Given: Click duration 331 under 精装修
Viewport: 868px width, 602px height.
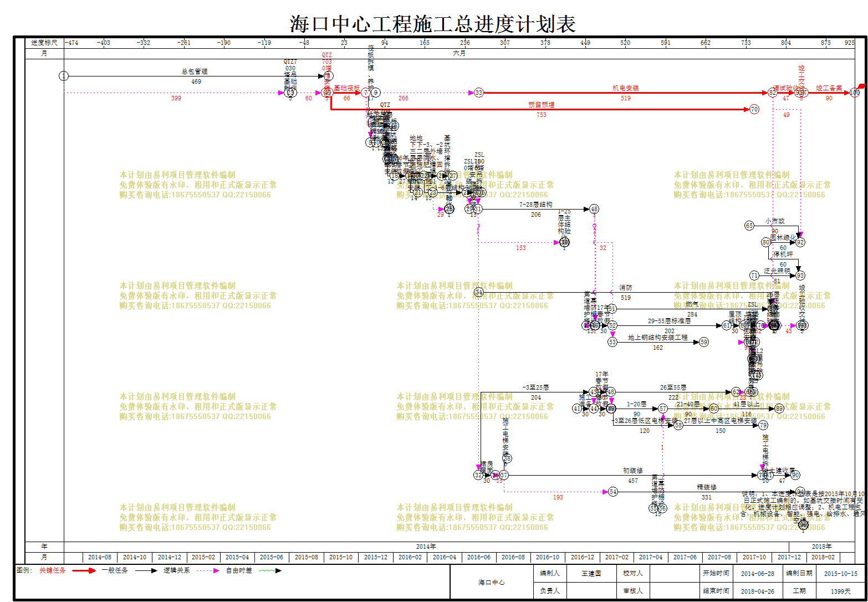Looking at the screenshot, I should point(707,498).
